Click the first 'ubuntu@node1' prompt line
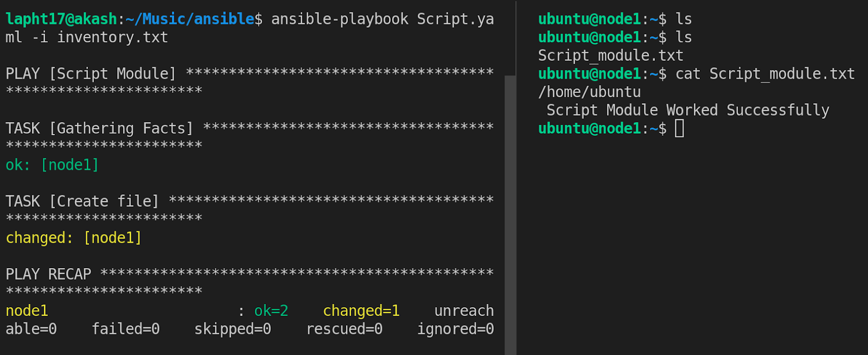Screen dimensions: 868x355 615,19
